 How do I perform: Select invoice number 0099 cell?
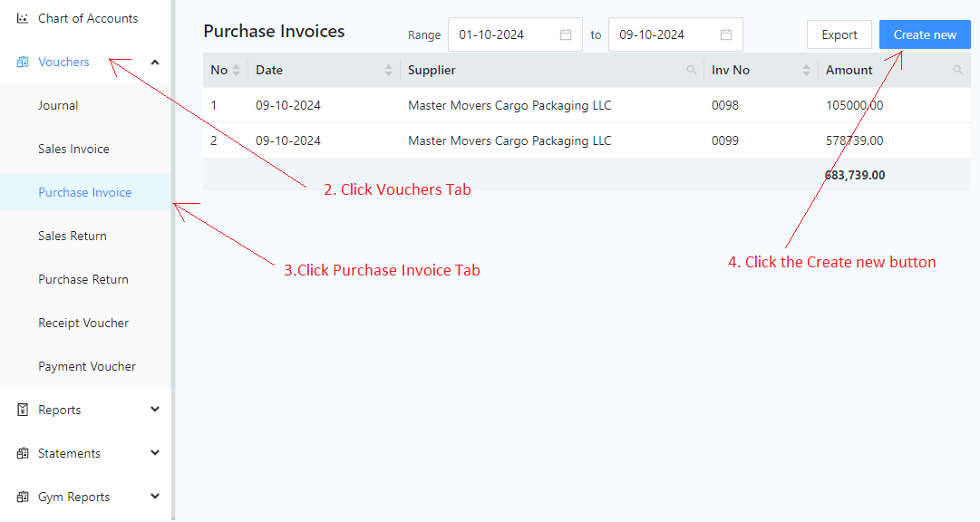(x=725, y=140)
